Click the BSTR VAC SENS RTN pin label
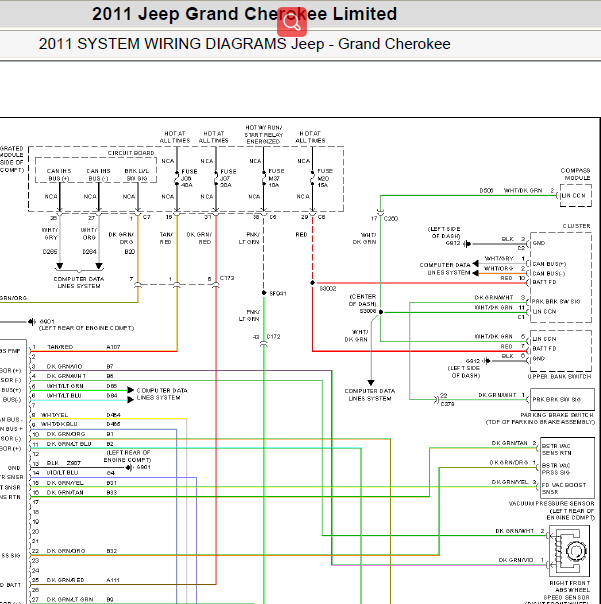601x604 pixels. pos(557,450)
